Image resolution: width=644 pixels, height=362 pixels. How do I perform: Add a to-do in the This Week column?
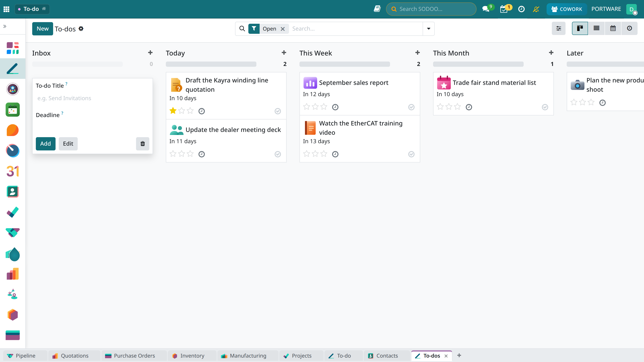(417, 53)
